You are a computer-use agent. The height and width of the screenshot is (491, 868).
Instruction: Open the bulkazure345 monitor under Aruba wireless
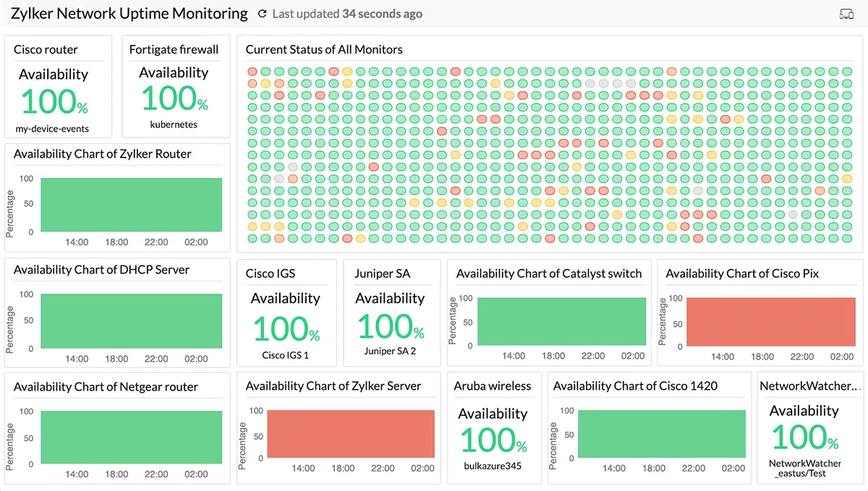tap(493, 466)
